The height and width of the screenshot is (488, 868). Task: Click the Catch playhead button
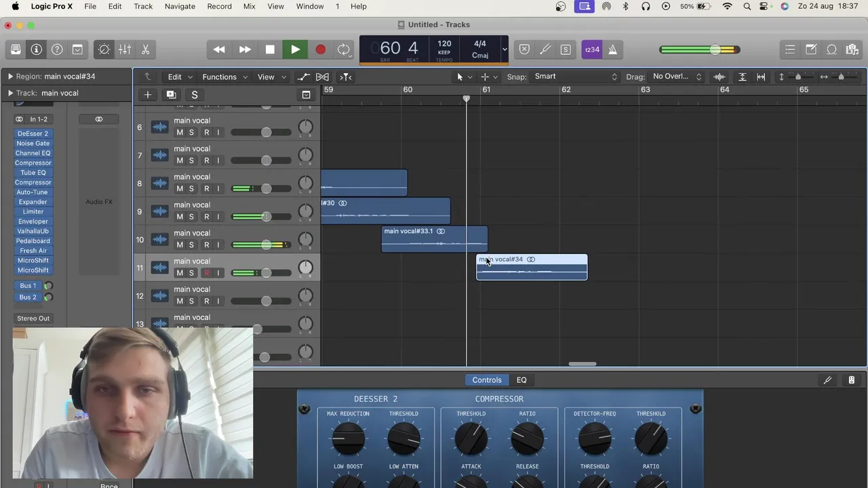click(x=345, y=77)
